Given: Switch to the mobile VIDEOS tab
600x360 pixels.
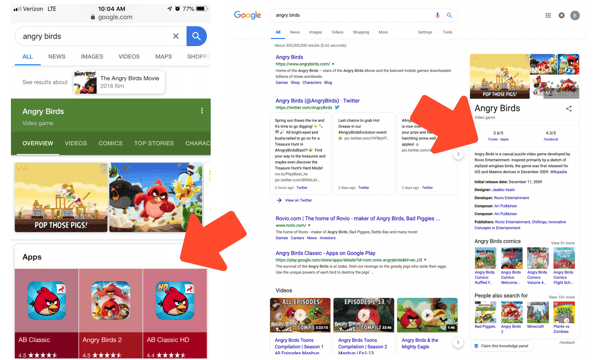Looking at the screenshot, I should click(x=129, y=57).
